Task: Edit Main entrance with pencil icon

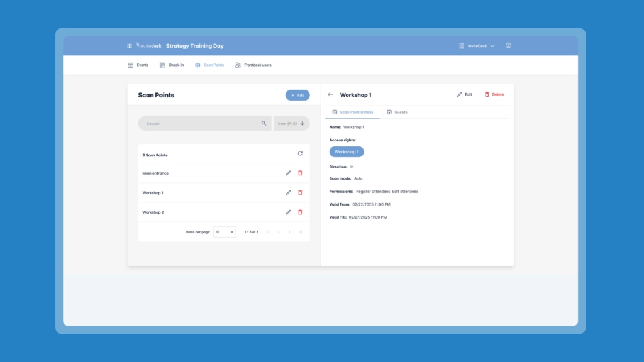Action: [x=288, y=173]
